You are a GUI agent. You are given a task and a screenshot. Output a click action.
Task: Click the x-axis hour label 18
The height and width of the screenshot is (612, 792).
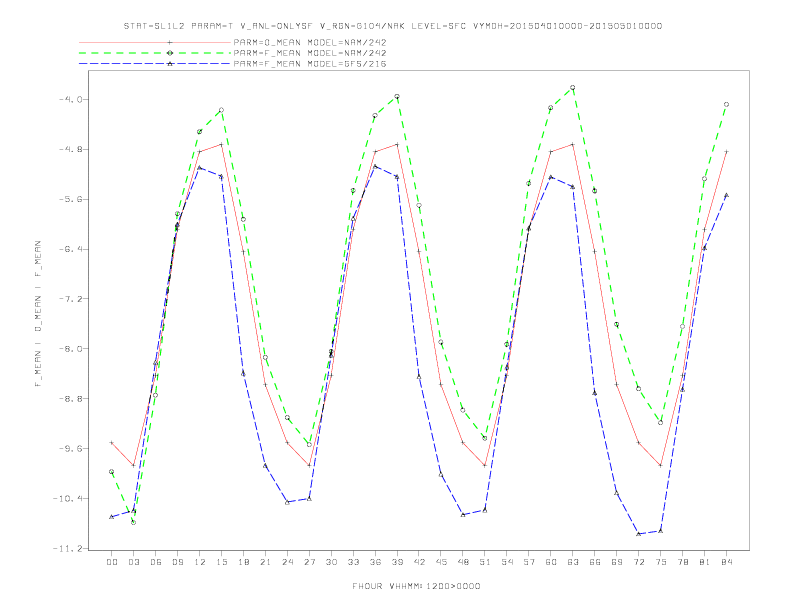tap(243, 562)
